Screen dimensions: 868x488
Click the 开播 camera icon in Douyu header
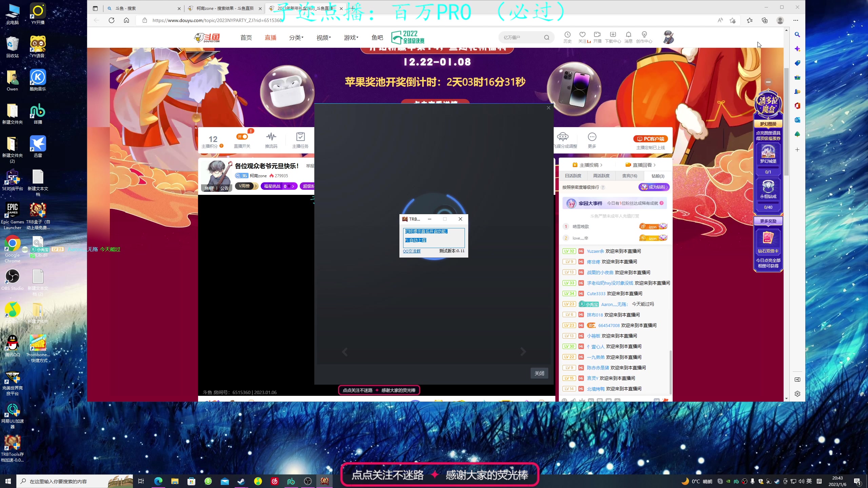tap(597, 37)
